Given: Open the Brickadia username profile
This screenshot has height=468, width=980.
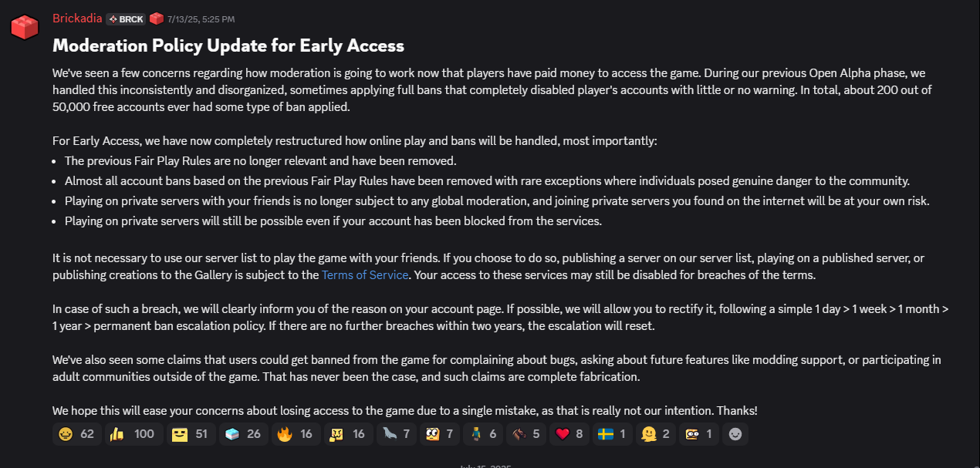Looking at the screenshot, I should click(77, 18).
